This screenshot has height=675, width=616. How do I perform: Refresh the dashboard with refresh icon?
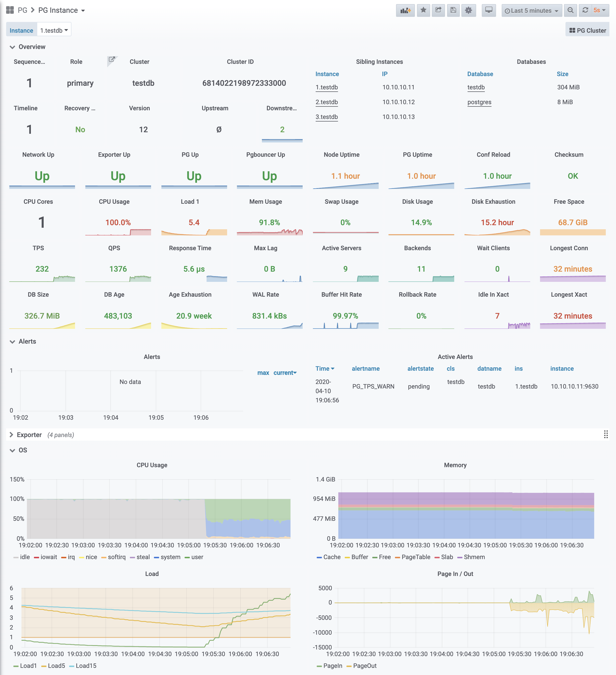point(585,10)
